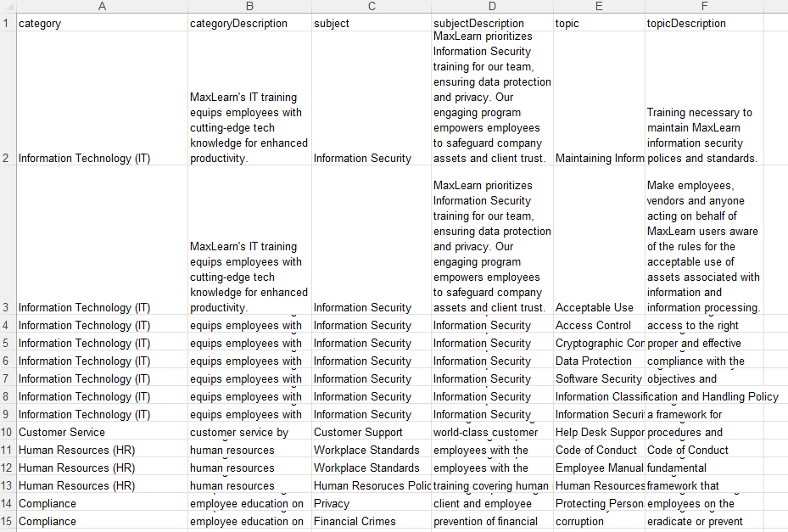
Task: Select column E header
Action: point(599,6)
